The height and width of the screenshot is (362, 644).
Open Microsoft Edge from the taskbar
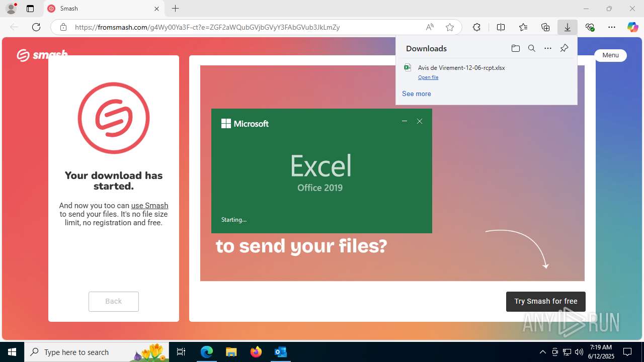207,352
